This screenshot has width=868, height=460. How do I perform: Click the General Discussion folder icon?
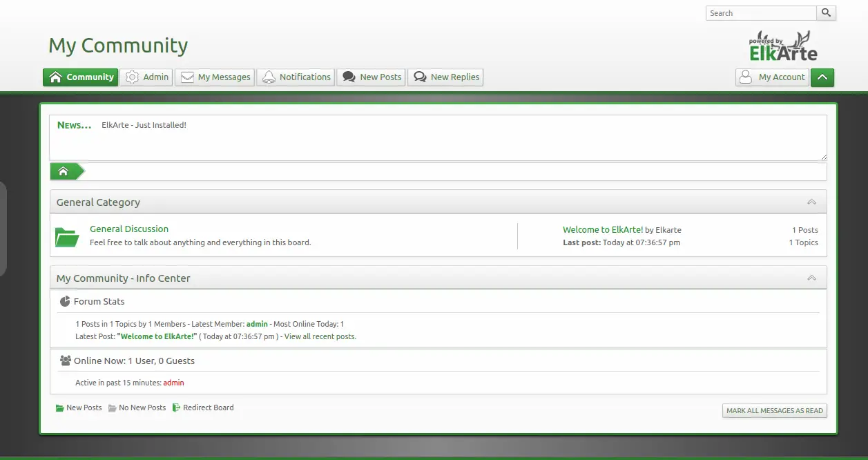click(68, 236)
